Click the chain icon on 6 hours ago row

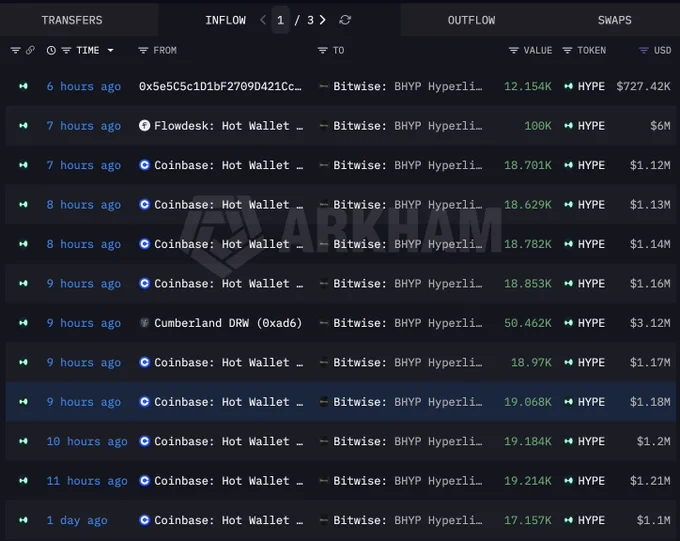coord(23,86)
